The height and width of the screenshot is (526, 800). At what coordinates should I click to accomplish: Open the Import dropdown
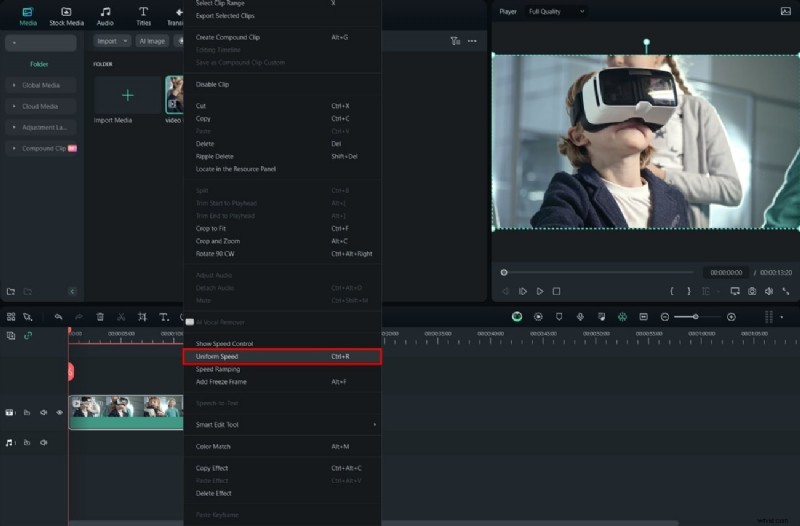pos(112,41)
